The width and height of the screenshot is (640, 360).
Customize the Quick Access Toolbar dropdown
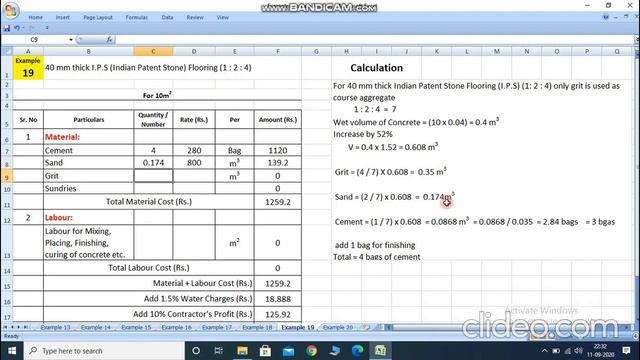47,28
